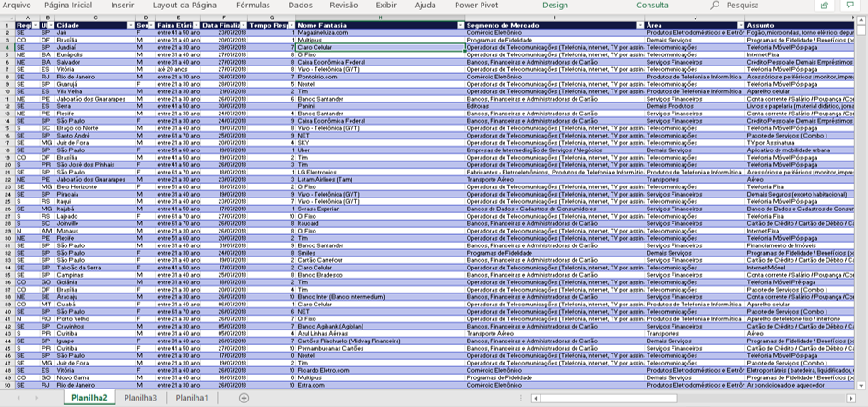This screenshot has height=407, width=868.
Task: Open the Faixa Etária filter dropdown
Action: (x=196, y=26)
